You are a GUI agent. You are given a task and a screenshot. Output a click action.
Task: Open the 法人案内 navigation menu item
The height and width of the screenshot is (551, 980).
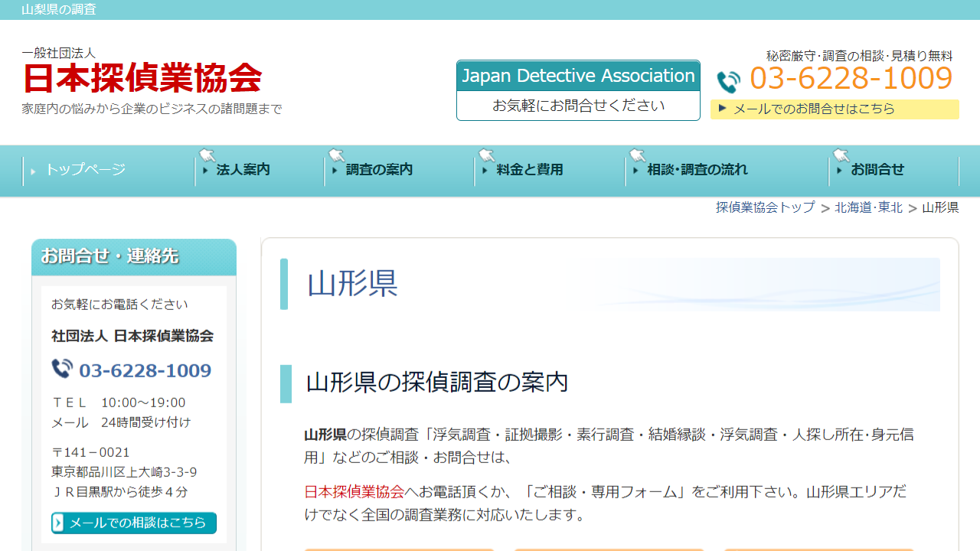pos(240,170)
